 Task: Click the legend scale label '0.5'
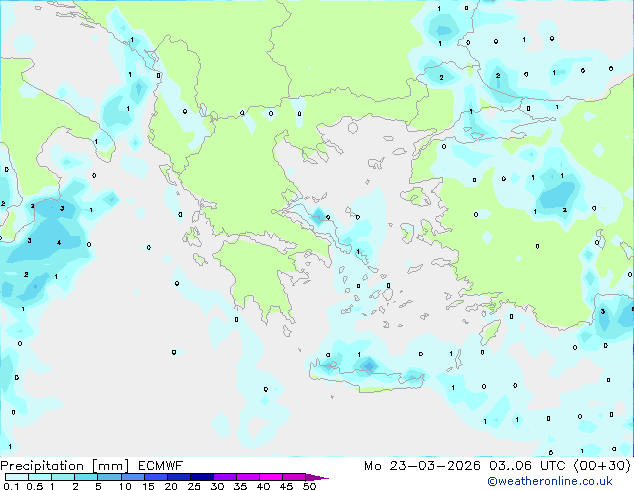[x=35, y=486]
